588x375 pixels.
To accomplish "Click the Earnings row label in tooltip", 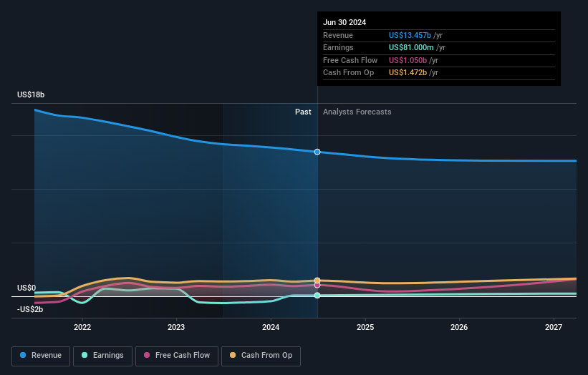I will click(x=338, y=47).
